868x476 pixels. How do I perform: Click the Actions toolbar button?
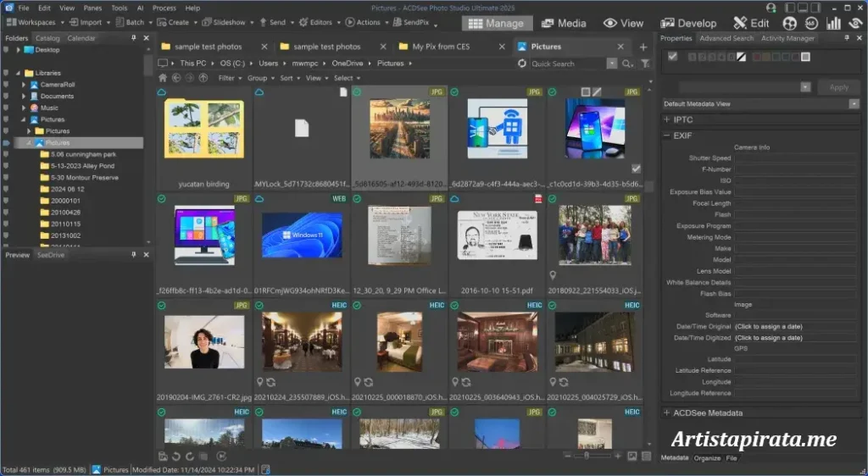(x=363, y=22)
